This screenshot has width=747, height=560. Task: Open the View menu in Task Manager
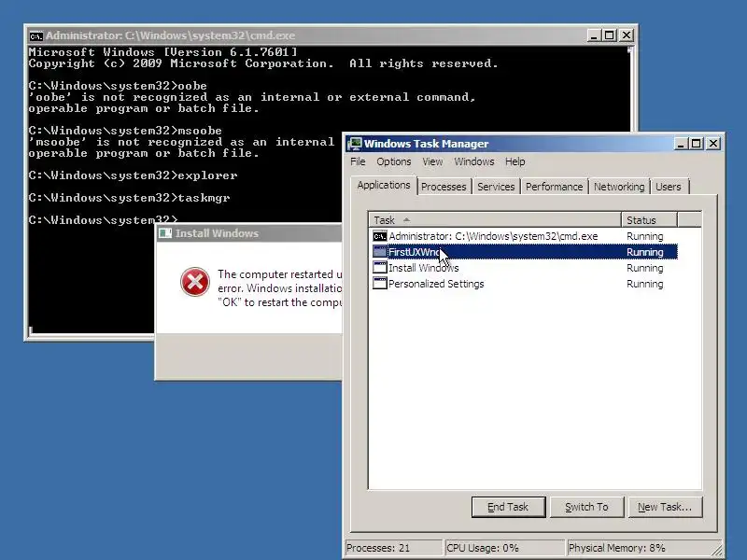pyautogui.click(x=432, y=161)
